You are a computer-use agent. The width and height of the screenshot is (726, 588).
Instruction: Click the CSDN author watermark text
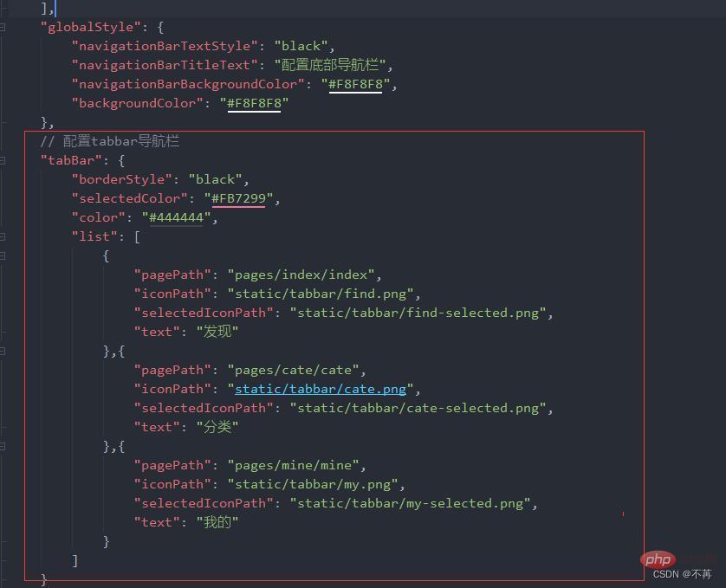pyautogui.click(x=682, y=574)
